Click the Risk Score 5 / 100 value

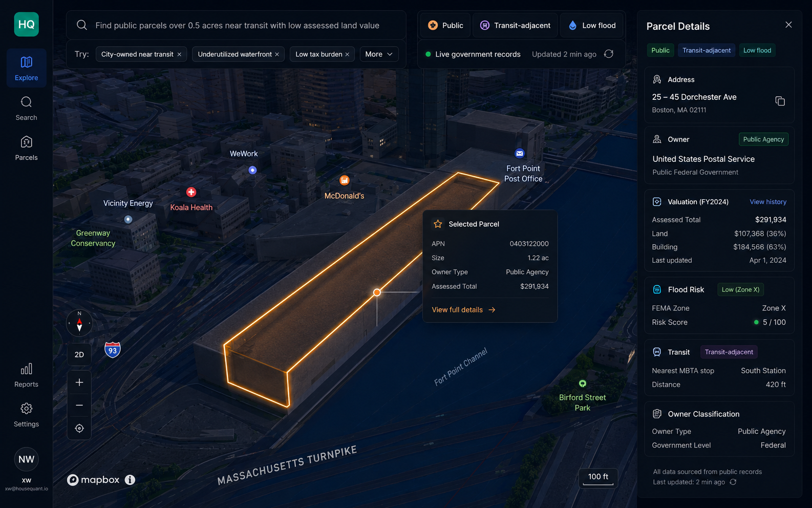(774, 322)
